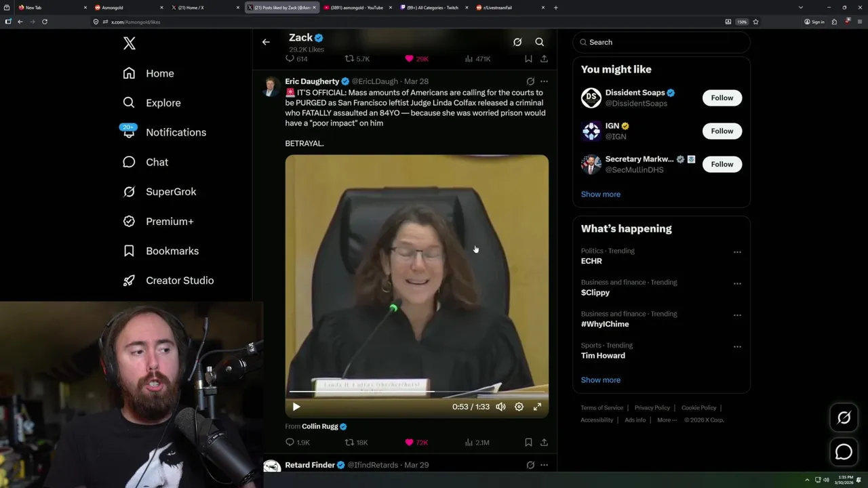This screenshot has height=488, width=868.
Task: Open the #WhyIChime trending topic
Action: click(605, 324)
